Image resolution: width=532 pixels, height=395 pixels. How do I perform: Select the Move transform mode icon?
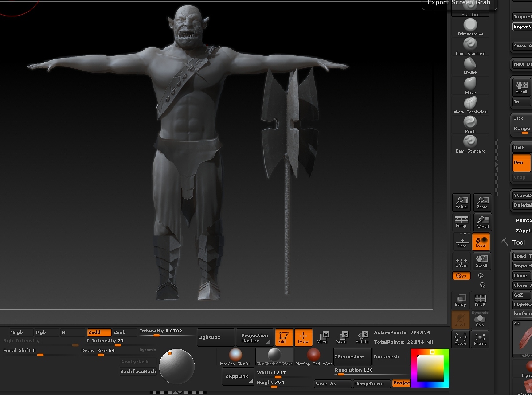click(322, 337)
